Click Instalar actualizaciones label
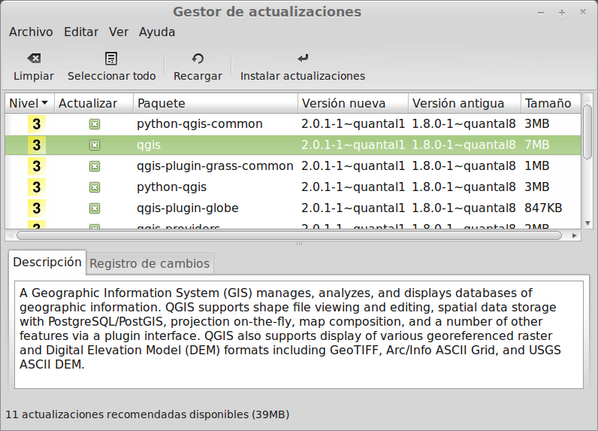Viewport: 598px width, 431px height. pyautogui.click(x=302, y=76)
